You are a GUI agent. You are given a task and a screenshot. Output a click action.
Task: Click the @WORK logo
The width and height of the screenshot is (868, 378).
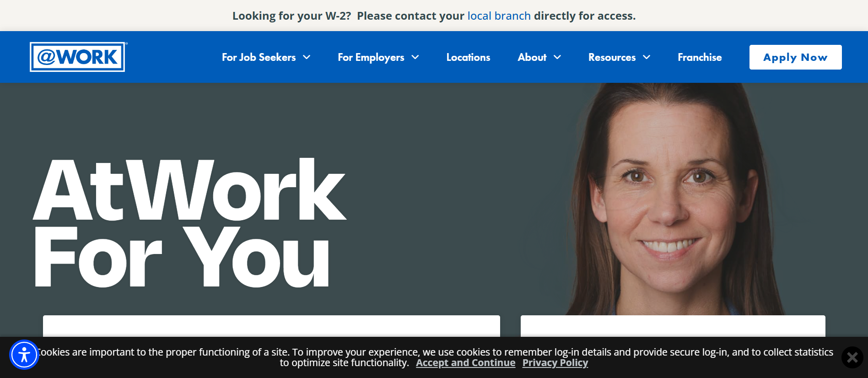78,57
